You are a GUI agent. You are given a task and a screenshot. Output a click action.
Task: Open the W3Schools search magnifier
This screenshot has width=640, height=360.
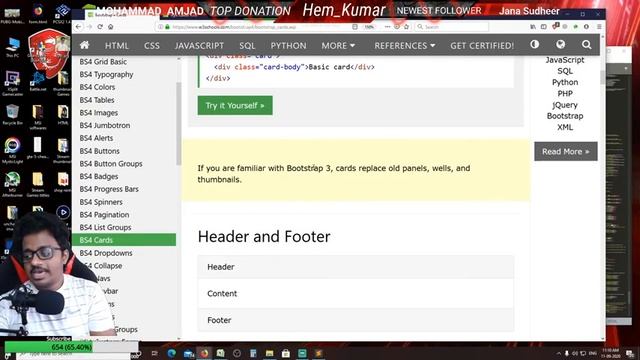(587, 44)
